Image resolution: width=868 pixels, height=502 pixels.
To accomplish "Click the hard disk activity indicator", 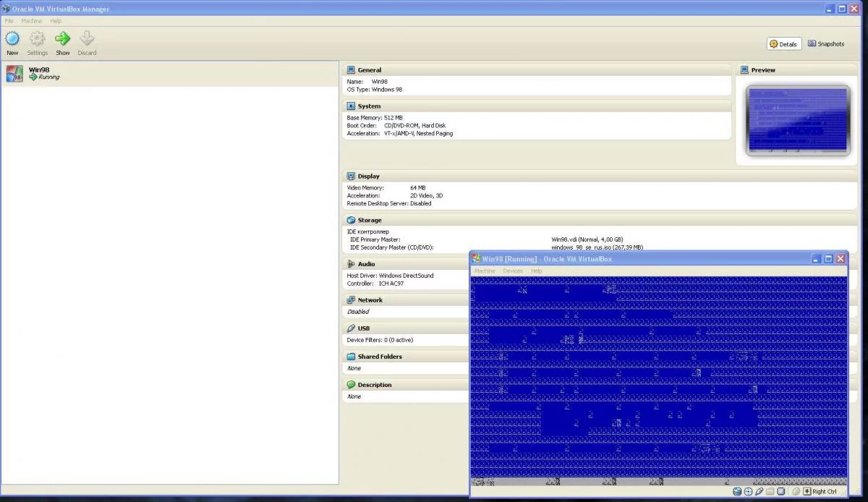I will 737,491.
